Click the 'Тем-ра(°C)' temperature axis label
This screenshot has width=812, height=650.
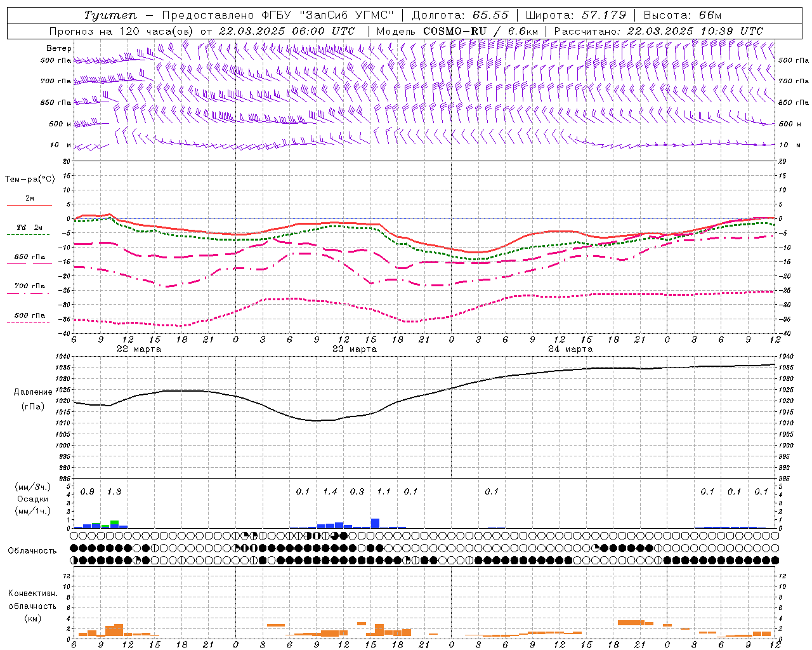(x=30, y=180)
